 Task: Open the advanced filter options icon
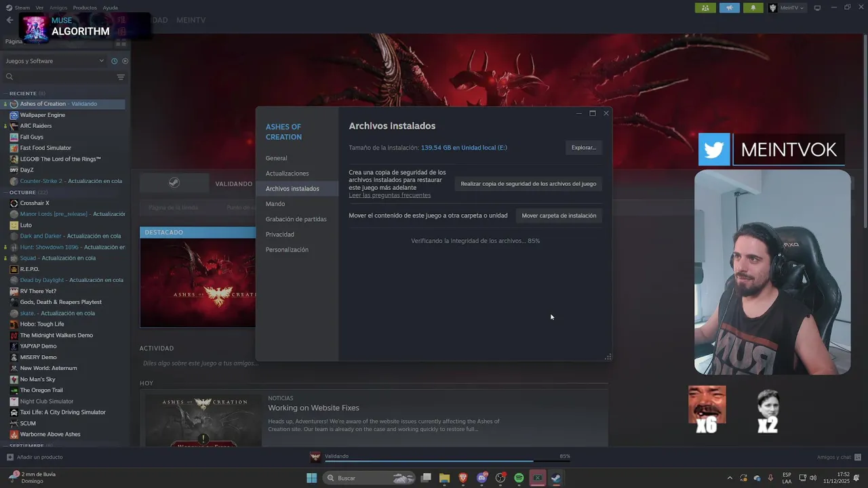[121, 77]
